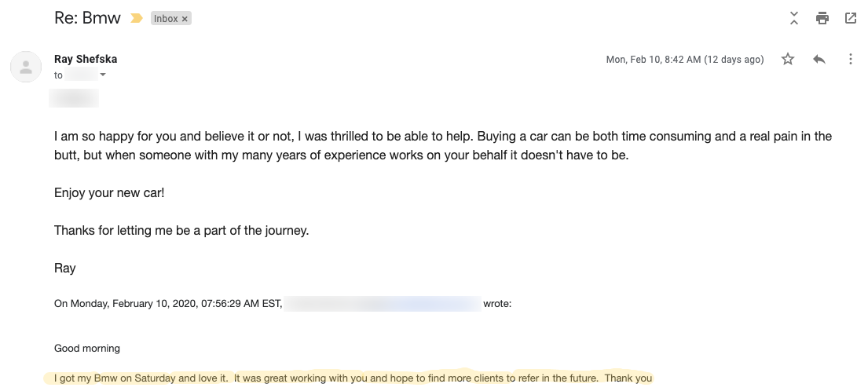The width and height of the screenshot is (868, 391).
Task: Reply to Ray Shefska's message
Action: pyautogui.click(x=819, y=60)
